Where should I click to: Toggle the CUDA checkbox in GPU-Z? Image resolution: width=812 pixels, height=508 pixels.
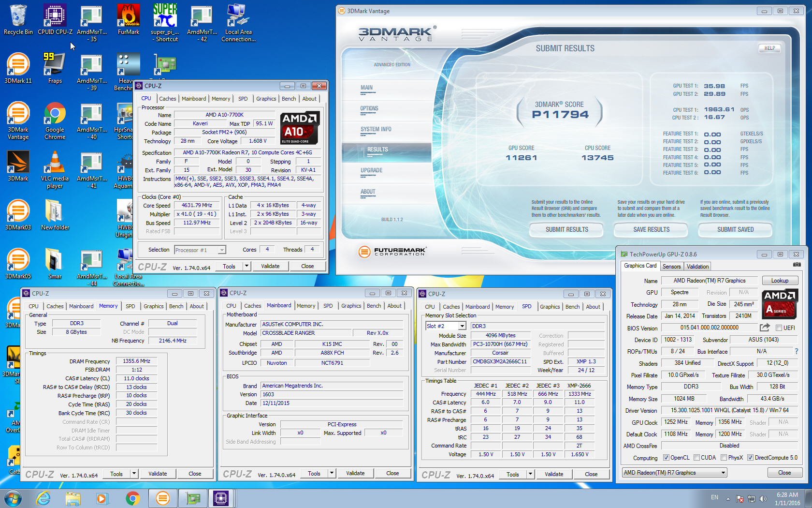tap(696, 458)
